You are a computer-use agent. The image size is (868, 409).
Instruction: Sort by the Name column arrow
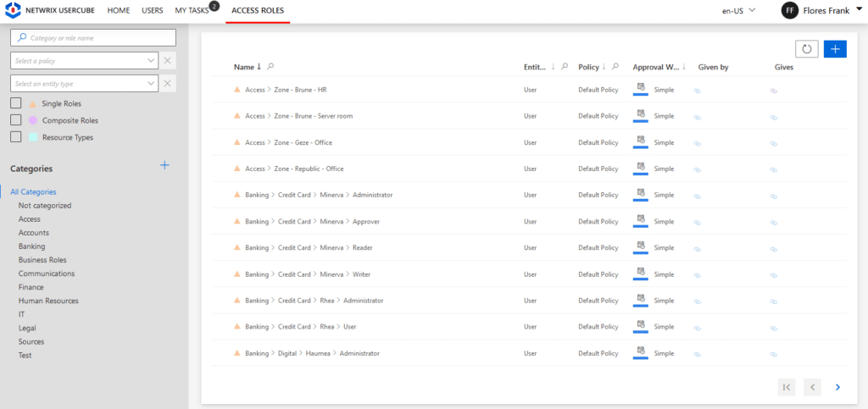point(259,67)
